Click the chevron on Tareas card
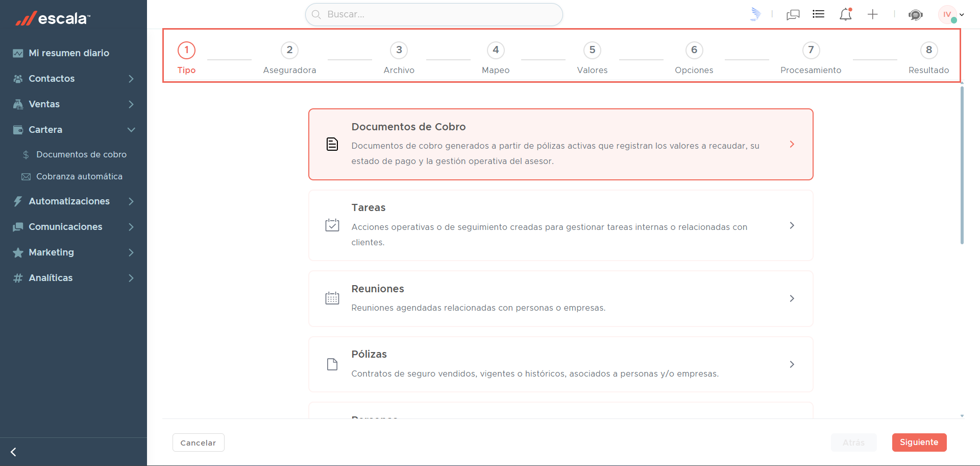 pyautogui.click(x=792, y=225)
